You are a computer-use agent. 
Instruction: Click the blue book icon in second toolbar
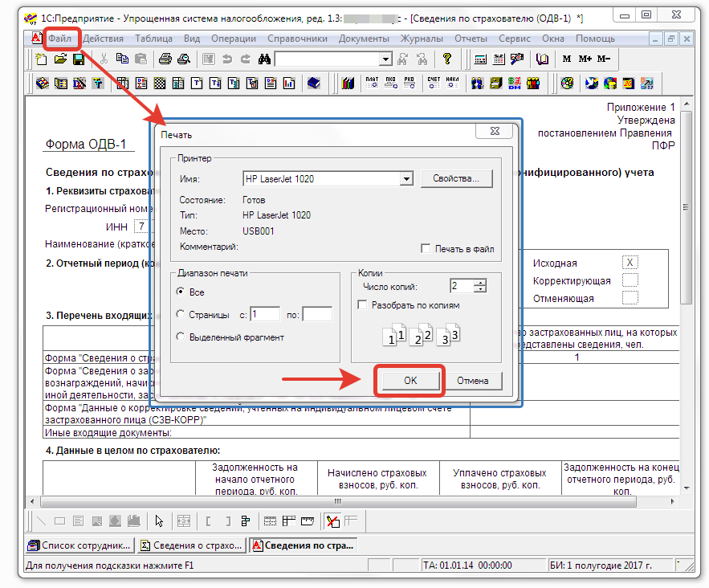point(314,84)
